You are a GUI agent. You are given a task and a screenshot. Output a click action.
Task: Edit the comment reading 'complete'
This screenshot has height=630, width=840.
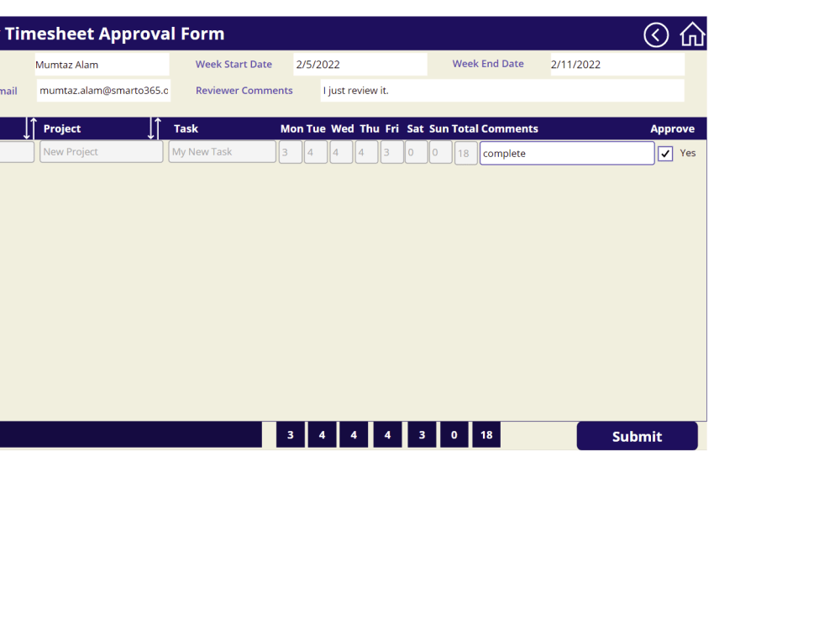tap(566, 153)
